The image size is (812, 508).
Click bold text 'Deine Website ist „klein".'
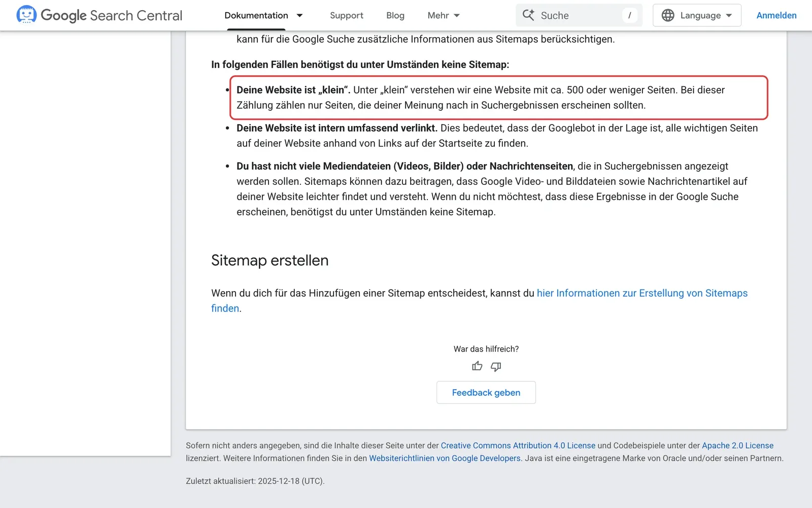coord(293,90)
